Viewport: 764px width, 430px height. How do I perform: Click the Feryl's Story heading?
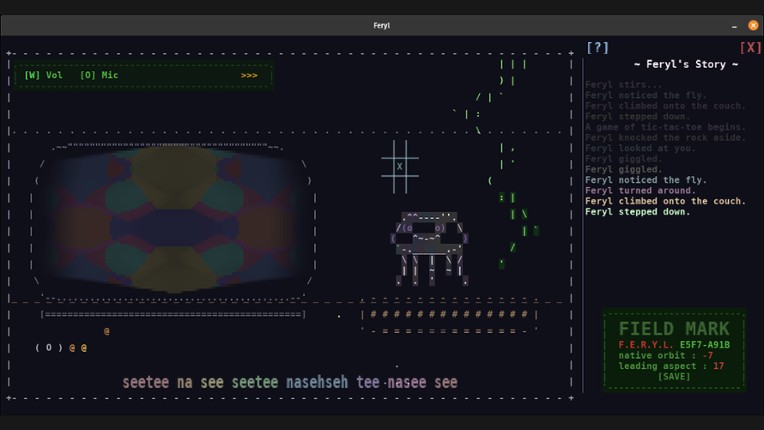686,64
